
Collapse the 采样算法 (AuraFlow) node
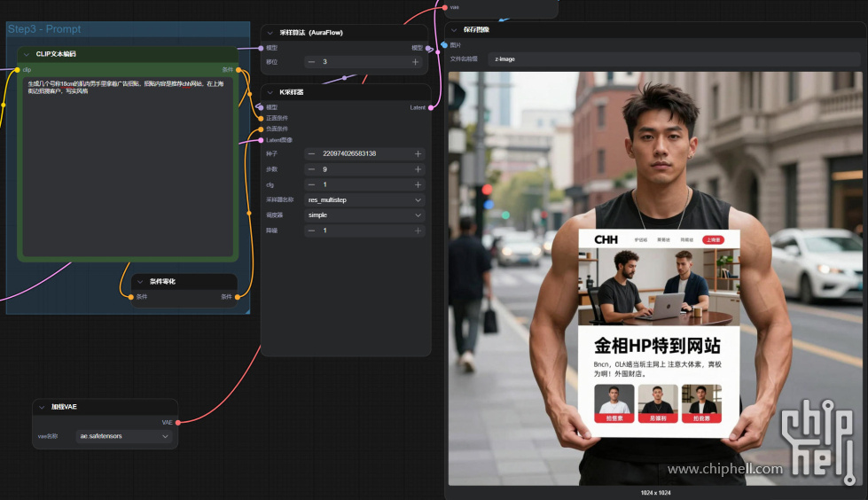[270, 33]
